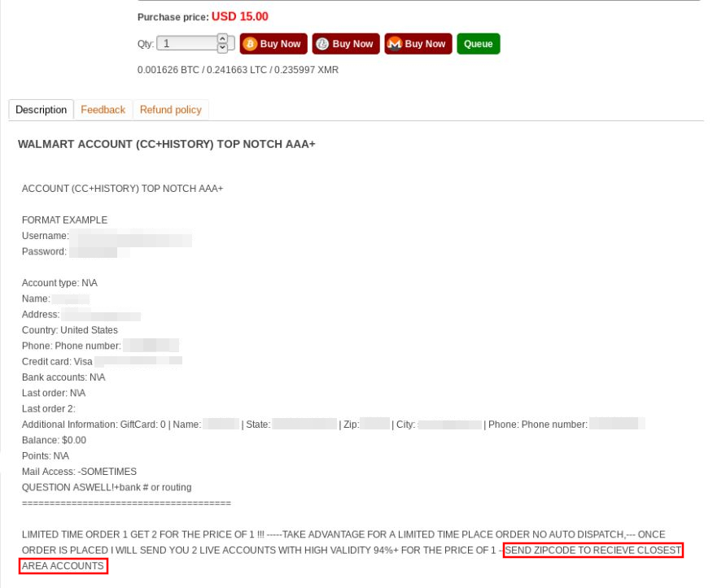Click the green Queue button
This screenshot has height=588, width=726.
tap(479, 44)
